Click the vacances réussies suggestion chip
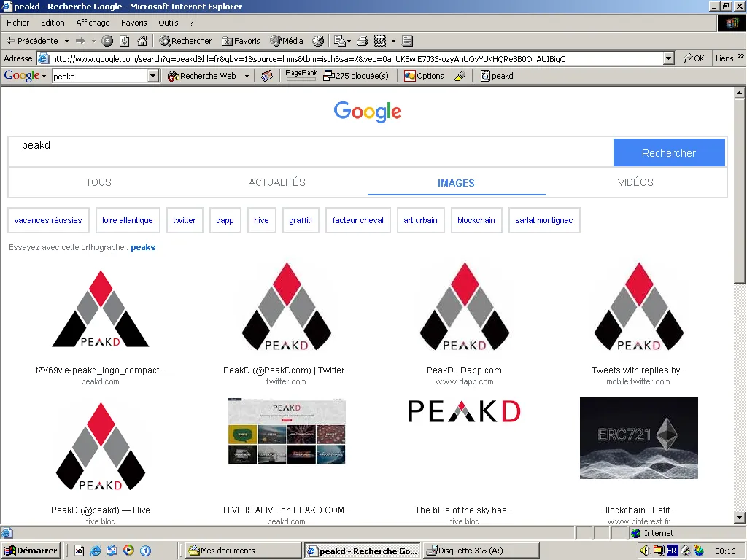This screenshot has height=560, width=747. (x=48, y=220)
